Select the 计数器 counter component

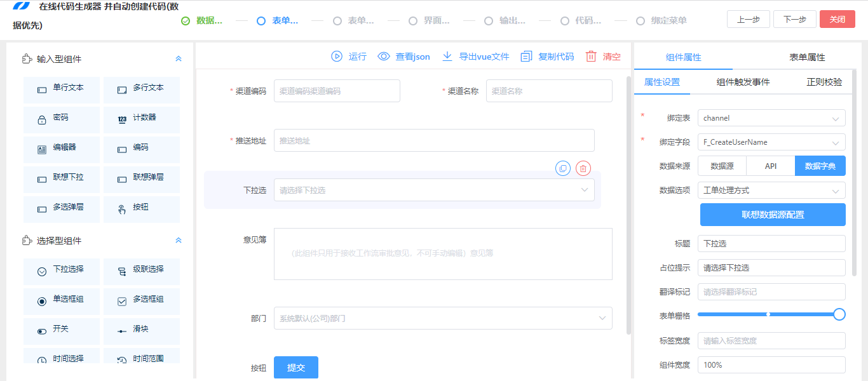tap(141, 119)
